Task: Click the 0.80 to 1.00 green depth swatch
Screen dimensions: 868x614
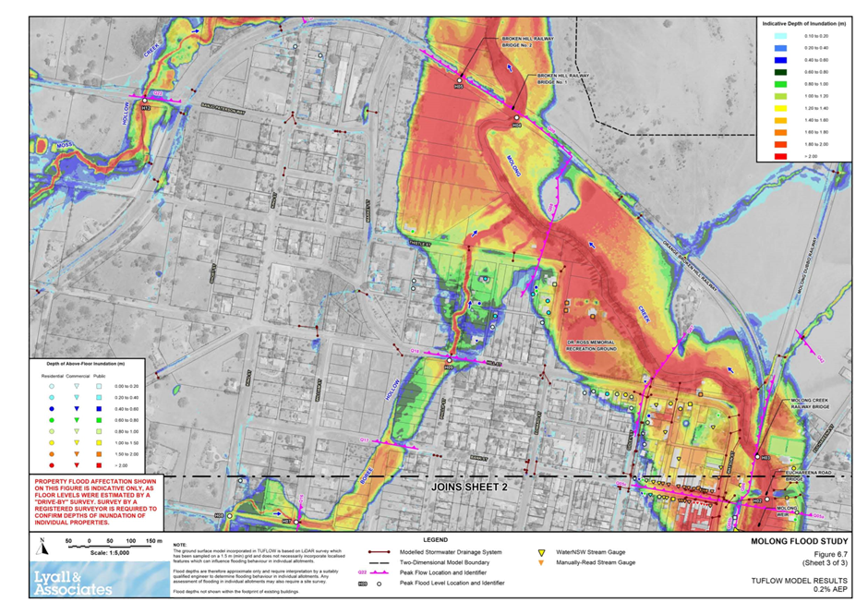Action: pyautogui.click(x=780, y=84)
